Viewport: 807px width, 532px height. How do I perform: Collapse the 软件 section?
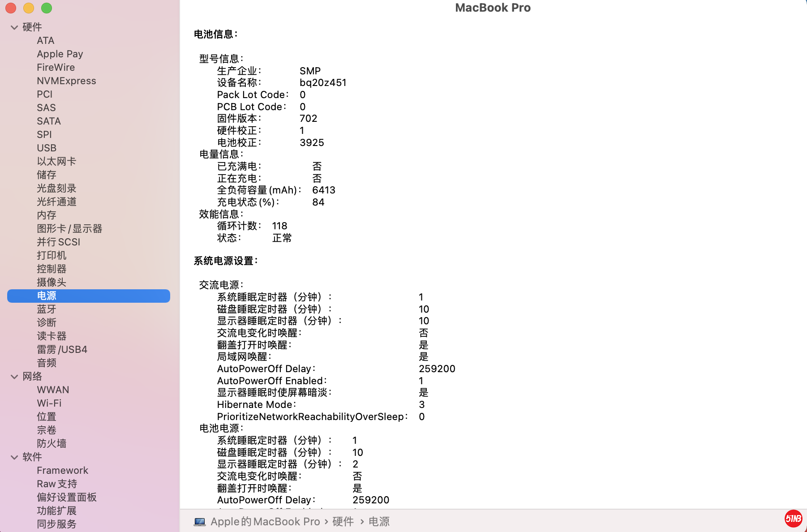(x=14, y=457)
